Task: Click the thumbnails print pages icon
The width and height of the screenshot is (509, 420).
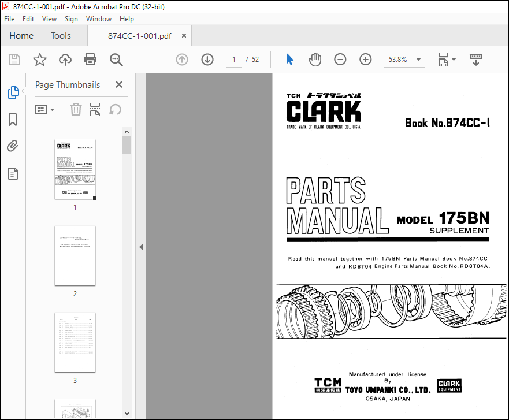Action: (x=95, y=109)
